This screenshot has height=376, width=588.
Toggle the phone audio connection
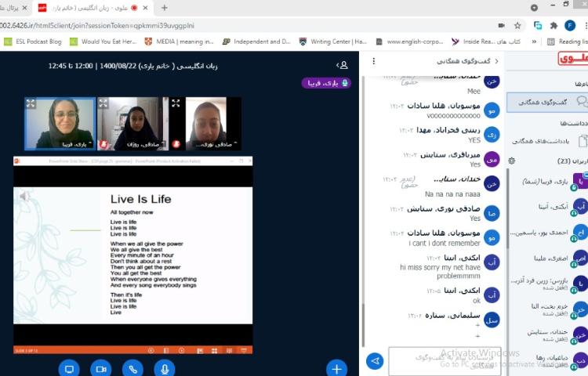tap(132, 369)
